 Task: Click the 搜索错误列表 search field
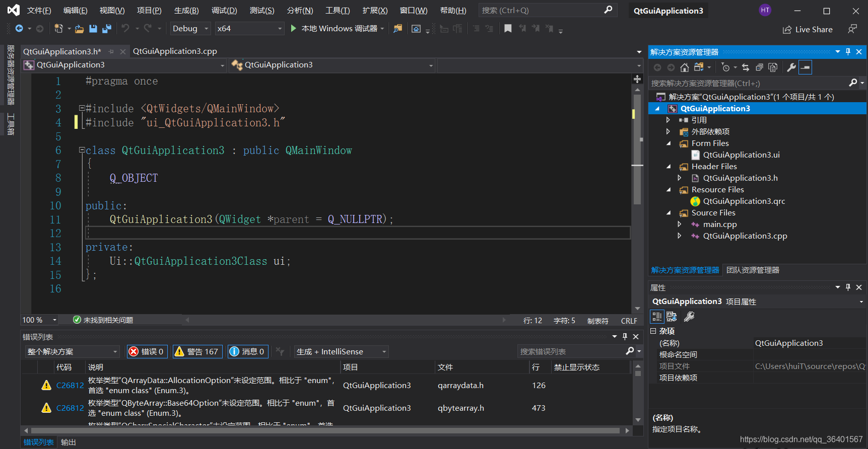(x=572, y=351)
